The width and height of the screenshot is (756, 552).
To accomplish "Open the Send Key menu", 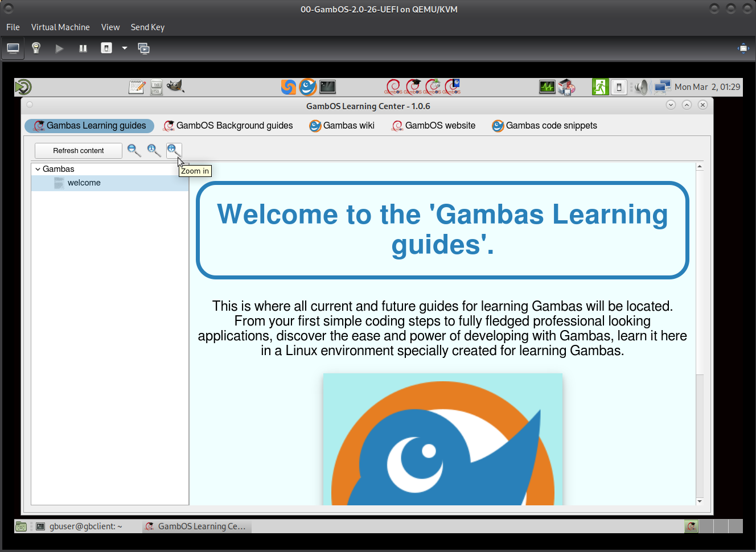I will [147, 27].
